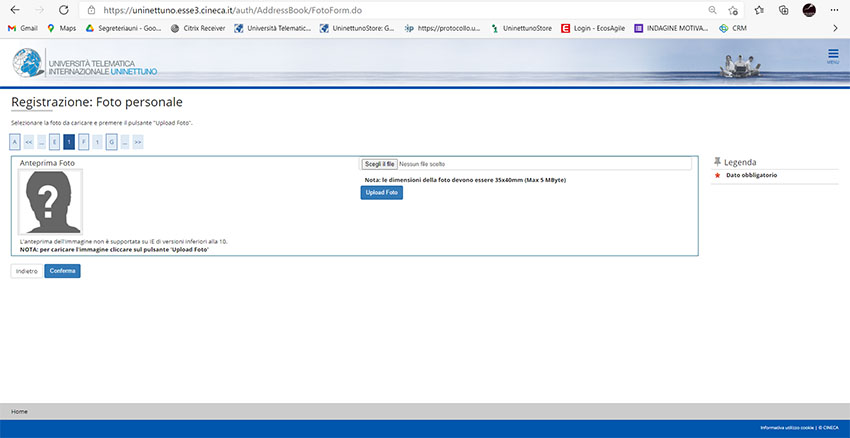Jump to step F in wizard
850x438 pixels.
[83, 142]
